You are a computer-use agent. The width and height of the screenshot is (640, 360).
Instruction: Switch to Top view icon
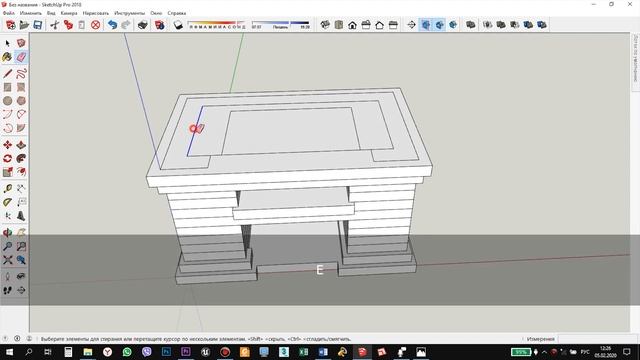339,25
